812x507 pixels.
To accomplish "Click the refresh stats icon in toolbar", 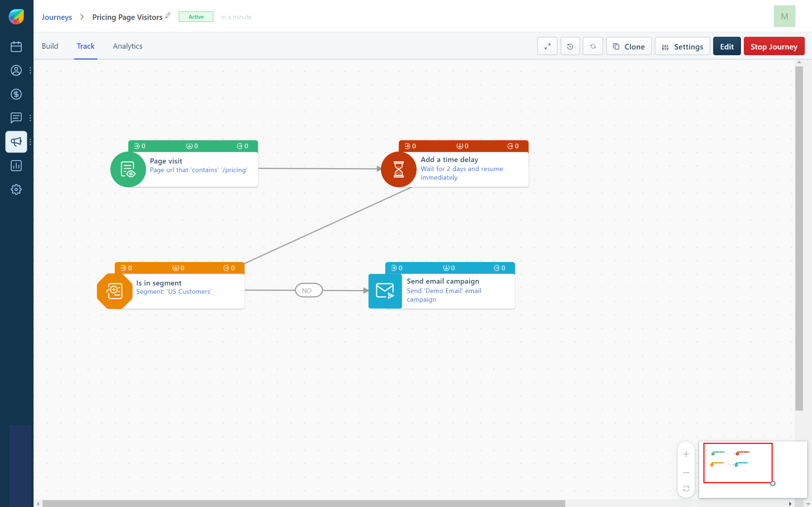I will [x=593, y=46].
